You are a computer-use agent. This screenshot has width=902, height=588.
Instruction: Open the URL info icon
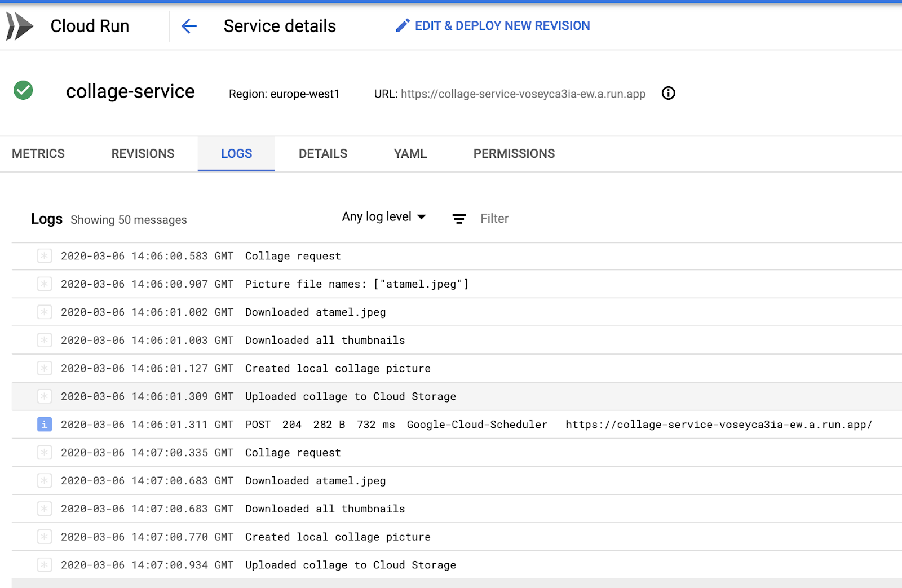point(668,94)
